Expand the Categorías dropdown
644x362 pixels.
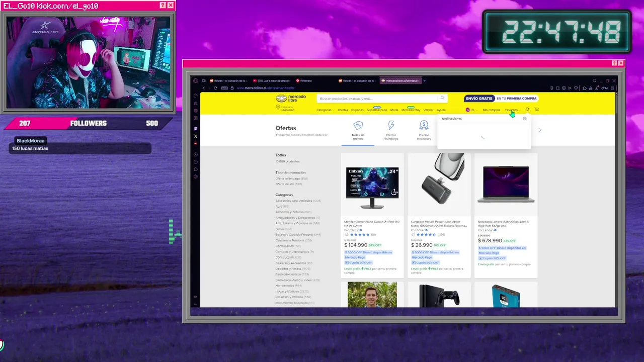(325, 110)
